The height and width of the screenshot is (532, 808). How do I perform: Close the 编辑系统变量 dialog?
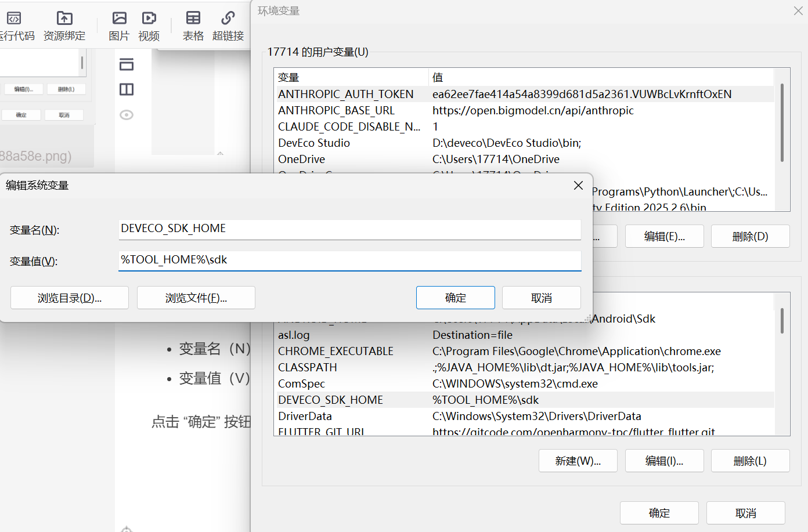[x=578, y=185]
